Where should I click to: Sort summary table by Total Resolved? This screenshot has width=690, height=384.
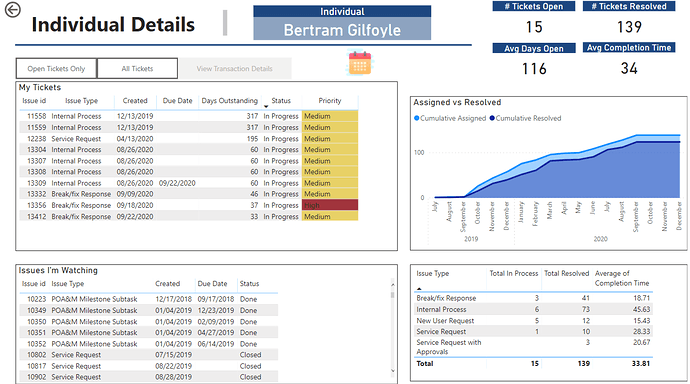click(566, 273)
